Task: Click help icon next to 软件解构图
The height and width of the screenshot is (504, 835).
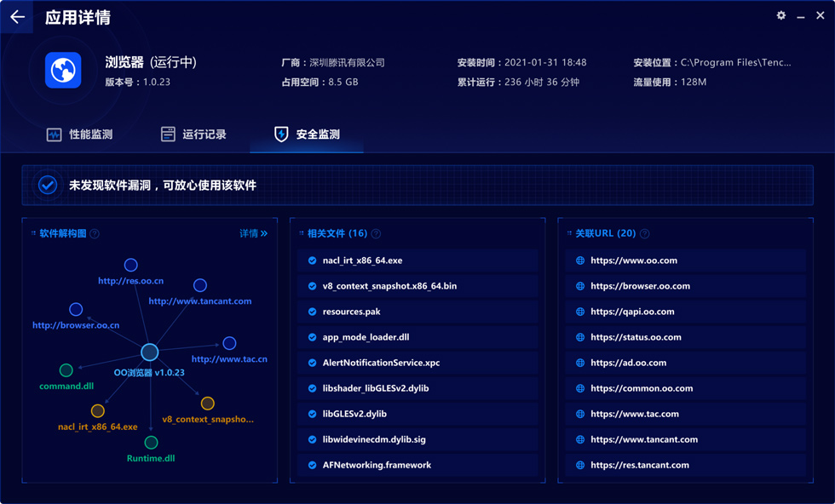Action: (x=95, y=233)
